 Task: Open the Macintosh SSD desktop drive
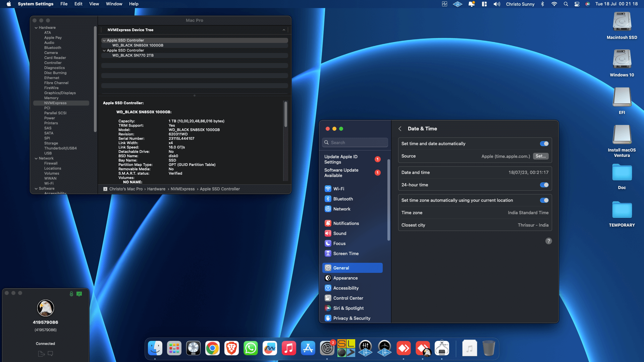[x=622, y=26]
